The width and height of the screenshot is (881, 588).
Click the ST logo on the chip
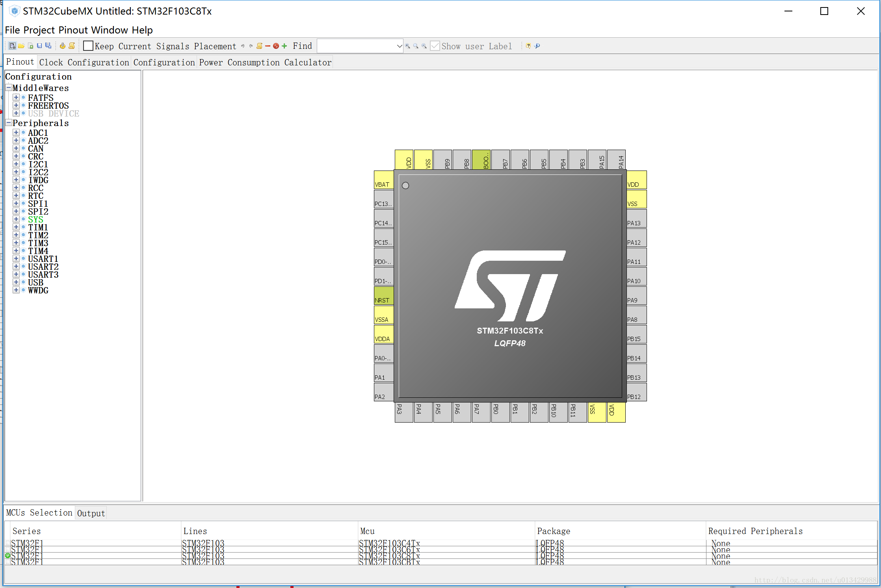[510, 286]
